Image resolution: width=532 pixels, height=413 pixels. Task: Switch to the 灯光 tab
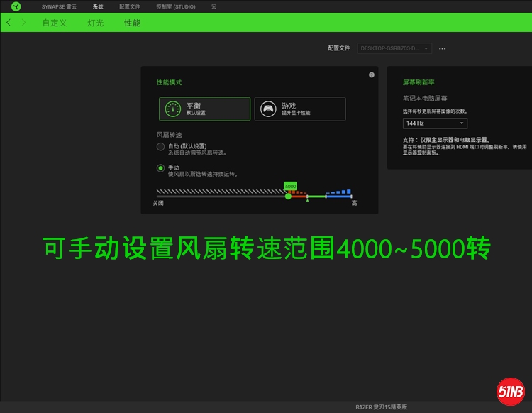[95, 23]
